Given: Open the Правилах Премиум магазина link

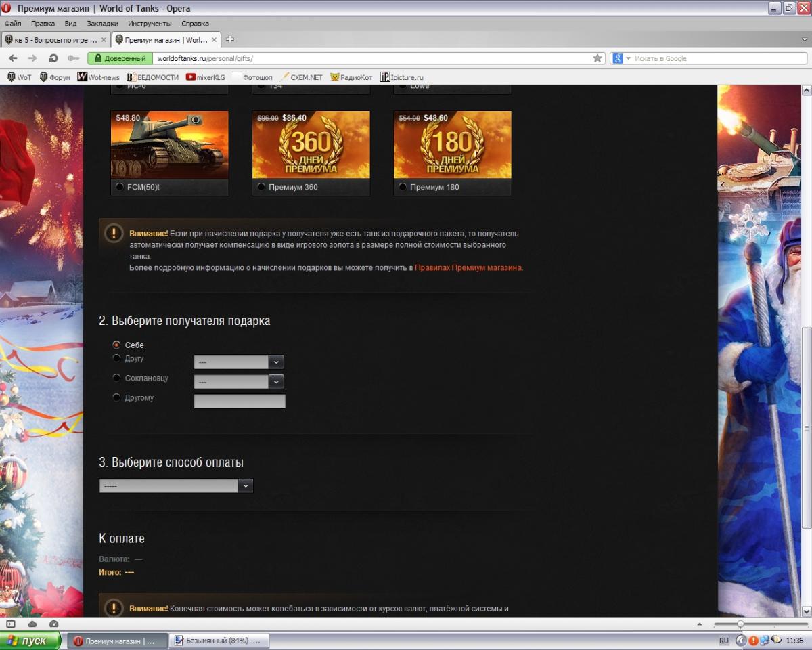Looking at the screenshot, I should pyautogui.click(x=468, y=267).
